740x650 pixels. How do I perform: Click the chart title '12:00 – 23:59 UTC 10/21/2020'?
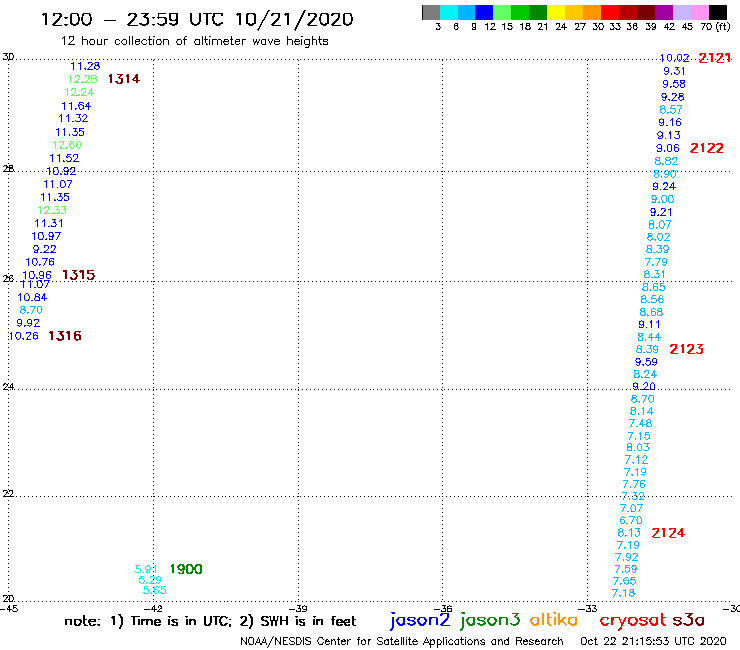(197, 19)
